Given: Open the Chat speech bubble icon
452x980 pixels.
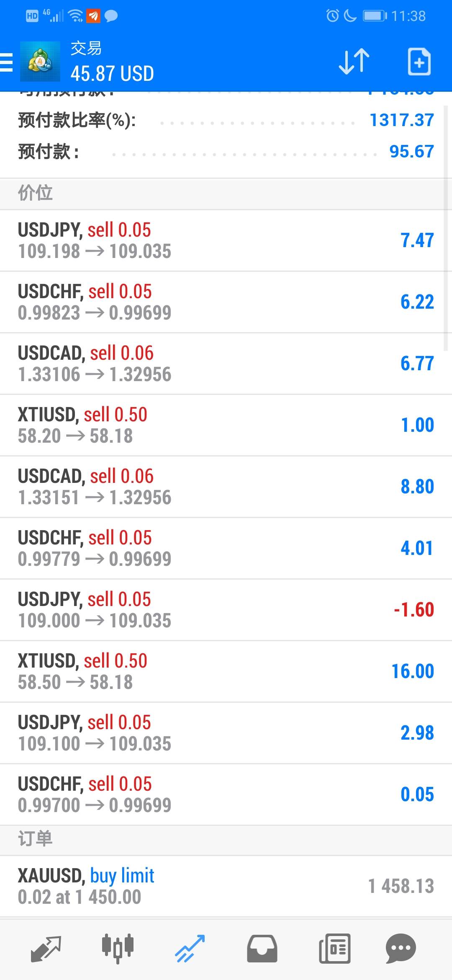Looking at the screenshot, I should tap(401, 949).
